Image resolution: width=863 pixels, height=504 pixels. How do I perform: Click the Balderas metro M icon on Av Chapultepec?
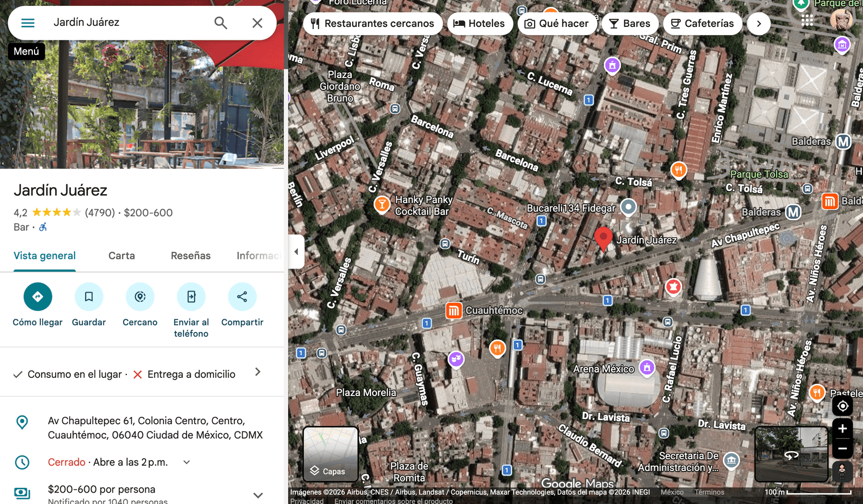coord(793,212)
